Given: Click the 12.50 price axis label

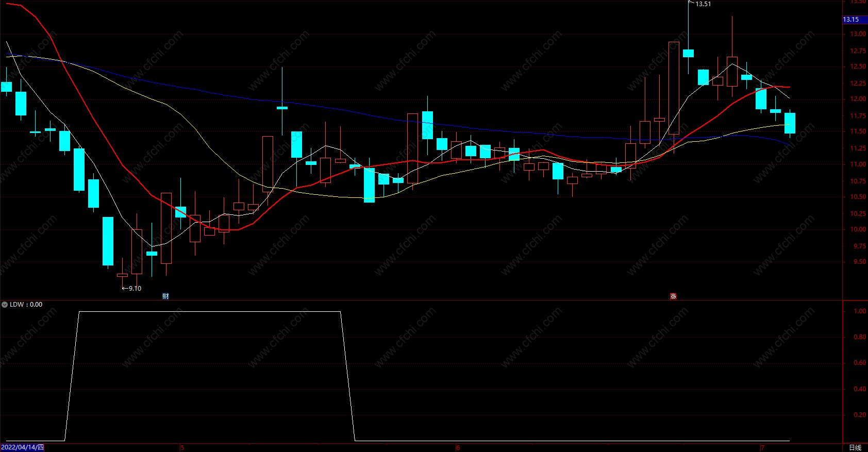Looking at the screenshot, I should tap(858, 66).
